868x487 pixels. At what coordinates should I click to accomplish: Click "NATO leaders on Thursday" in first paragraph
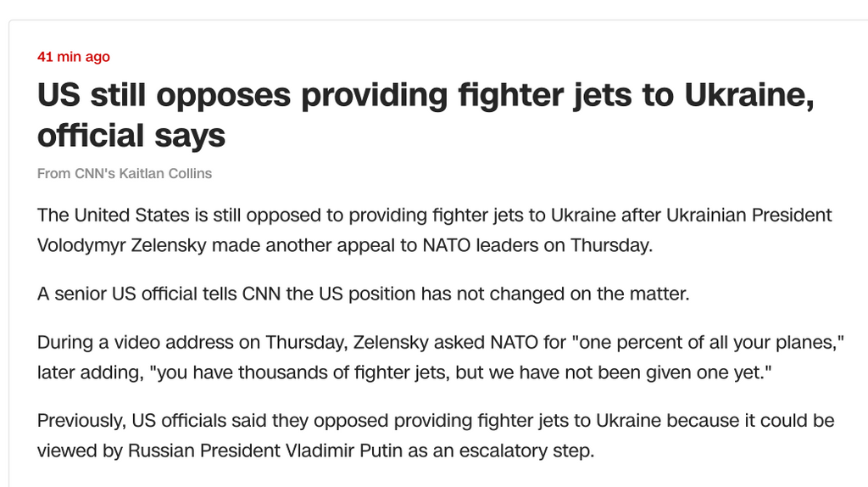[x=537, y=245]
